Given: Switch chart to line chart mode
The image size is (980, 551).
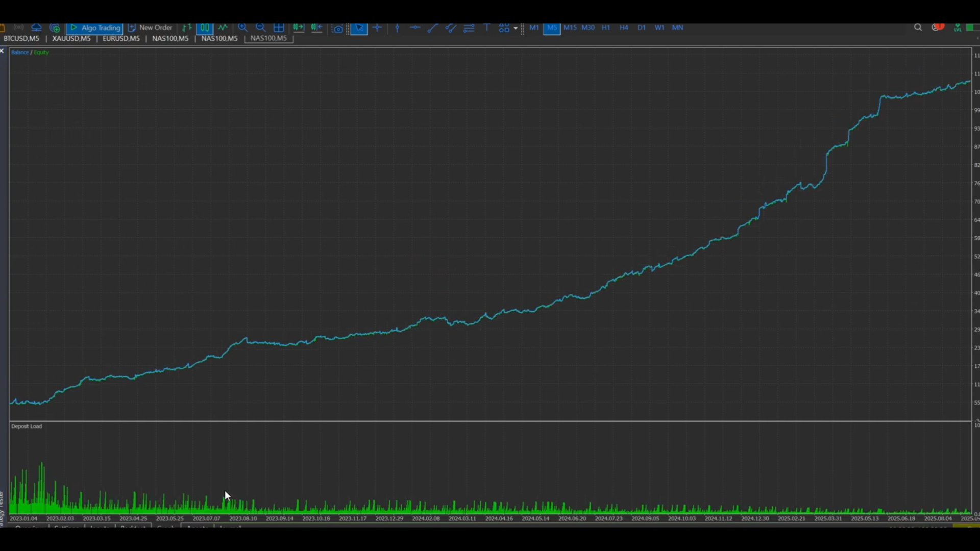Looking at the screenshot, I should (223, 28).
